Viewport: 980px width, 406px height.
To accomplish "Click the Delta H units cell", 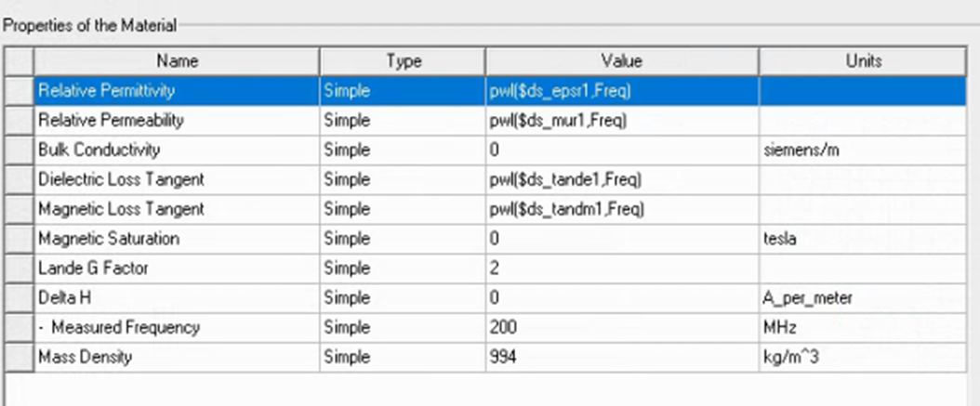I will point(864,298).
